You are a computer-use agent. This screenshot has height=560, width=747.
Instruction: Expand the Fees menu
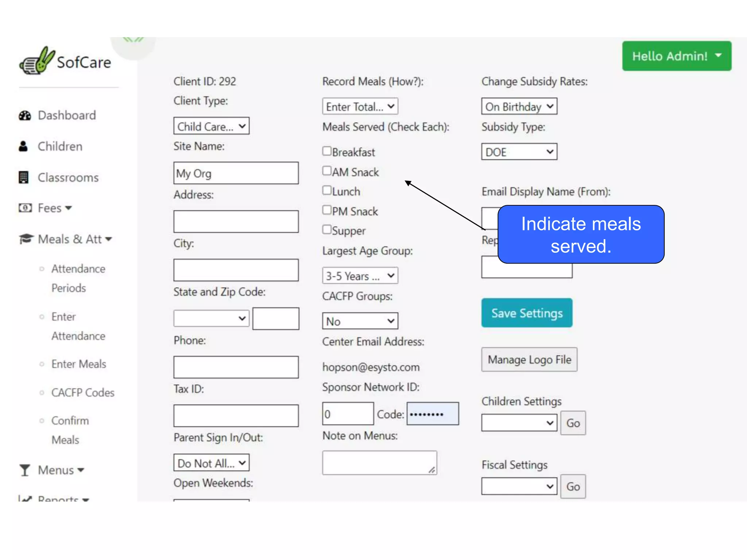click(55, 208)
